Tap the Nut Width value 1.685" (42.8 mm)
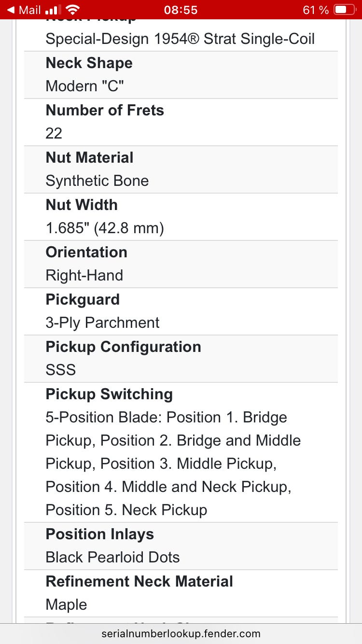Viewport: 362px width, 644px height. (105, 228)
